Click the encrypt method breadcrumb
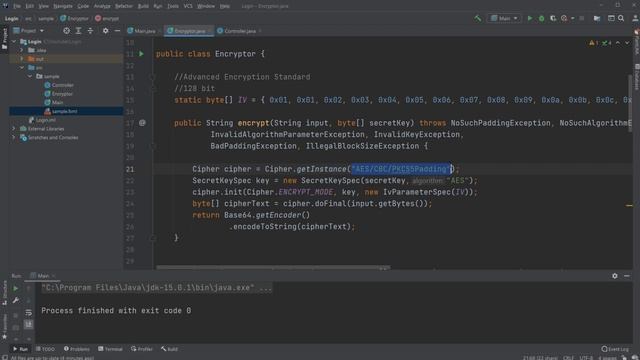This screenshot has height=360, width=640. (107, 18)
